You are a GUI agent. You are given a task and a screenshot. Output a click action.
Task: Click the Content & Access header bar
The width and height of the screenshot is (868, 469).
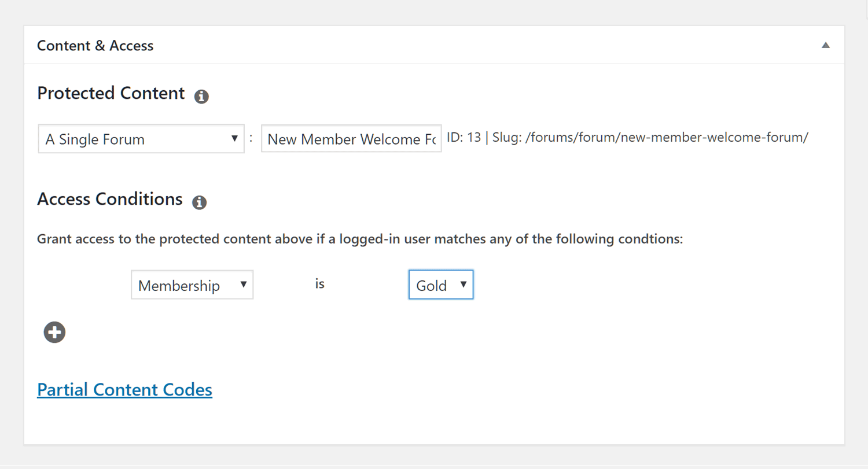[434, 45]
